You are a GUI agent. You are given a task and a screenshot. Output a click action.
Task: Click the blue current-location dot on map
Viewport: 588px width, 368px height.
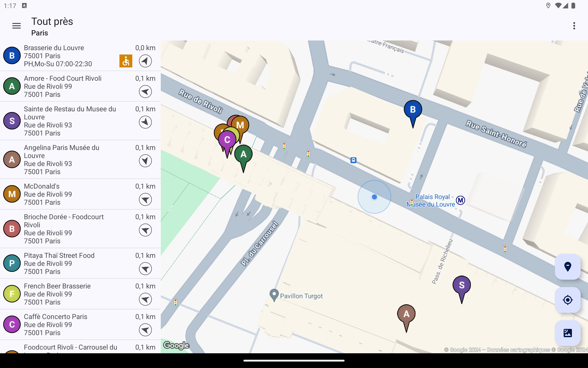[x=374, y=197]
